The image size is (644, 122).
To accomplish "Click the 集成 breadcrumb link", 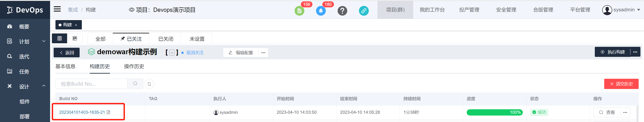I will [73, 10].
